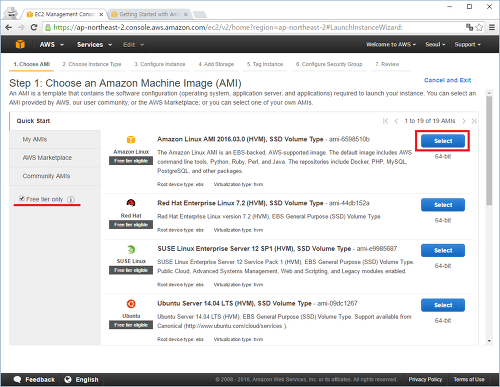
Task: Expand the Welcome to AWS account menu
Action: (391, 44)
